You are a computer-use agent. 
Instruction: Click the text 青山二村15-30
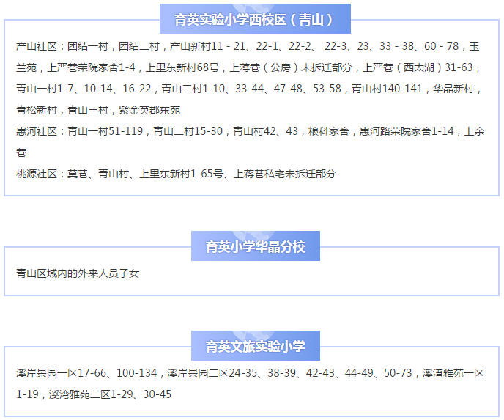pos(188,131)
